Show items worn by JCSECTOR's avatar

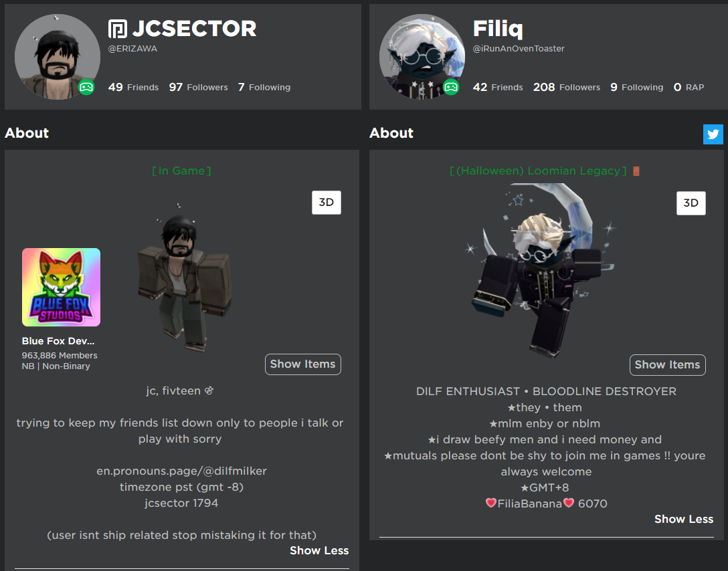(x=302, y=364)
